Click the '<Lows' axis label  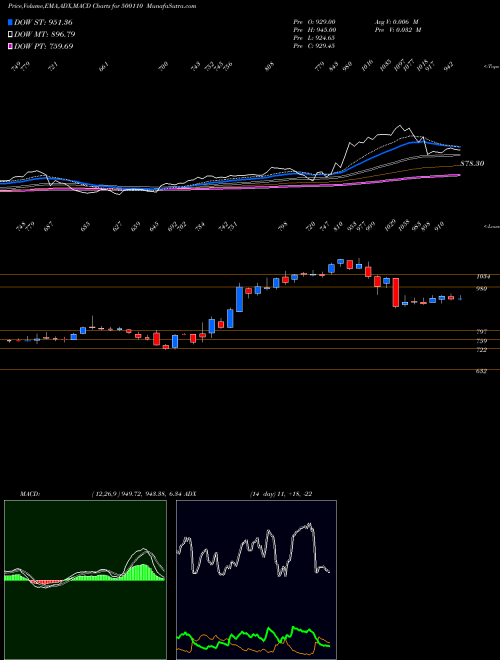(491, 226)
